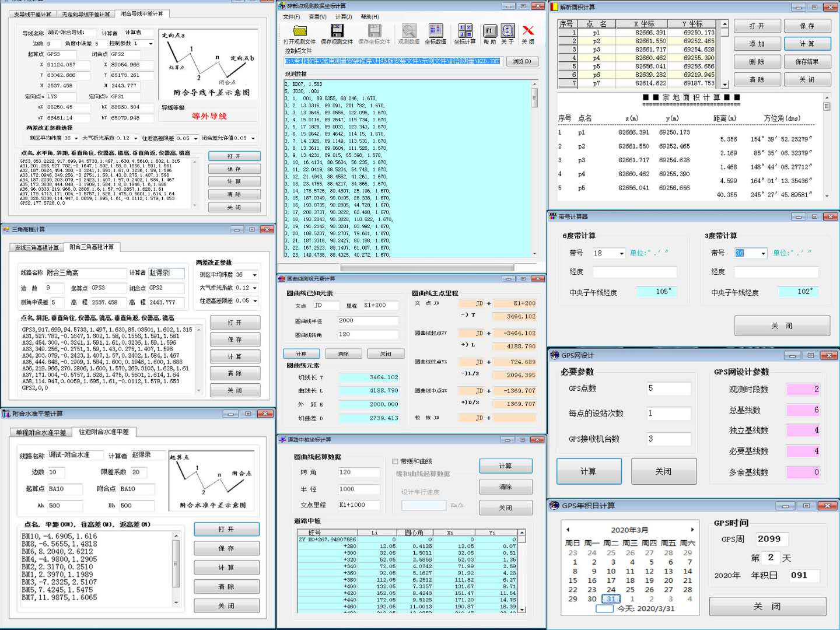Image resolution: width=840 pixels, height=630 pixels.
Task: Switch to the 支线三角高程计算 tab
Action: click(36, 247)
